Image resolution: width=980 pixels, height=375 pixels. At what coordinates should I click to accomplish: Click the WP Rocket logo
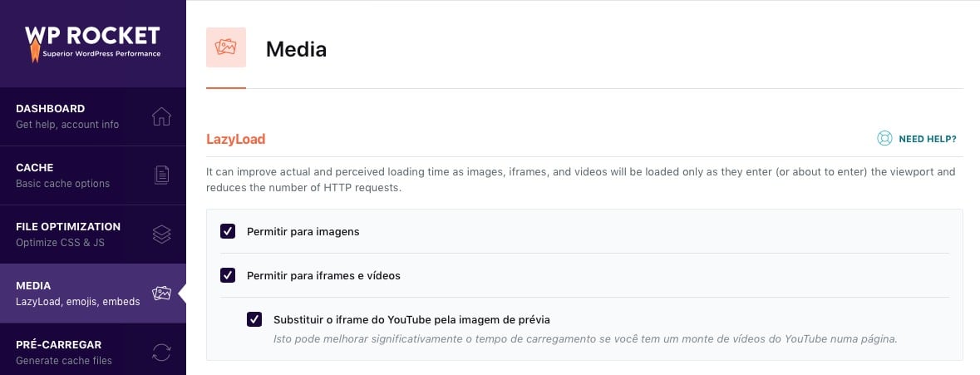click(x=91, y=42)
